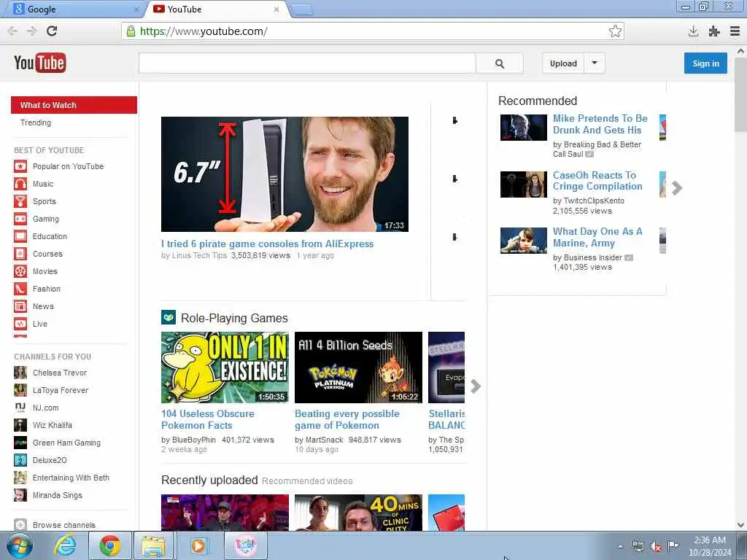Click the Upload button
The height and width of the screenshot is (560, 747).
point(563,63)
